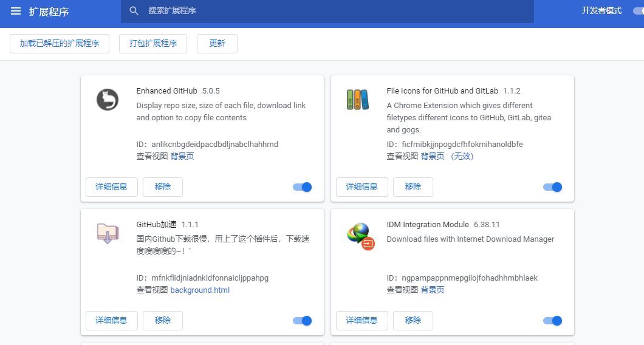Click 加载已解压的扩展程序 button

(60, 44)
